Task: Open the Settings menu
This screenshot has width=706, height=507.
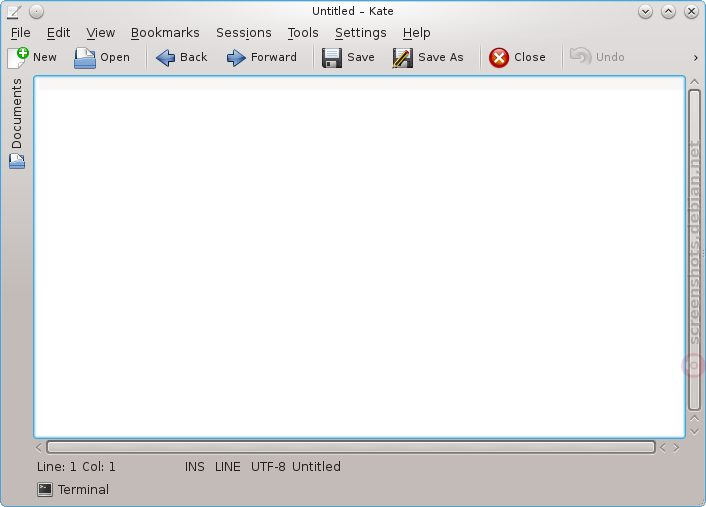Action: 361,33
